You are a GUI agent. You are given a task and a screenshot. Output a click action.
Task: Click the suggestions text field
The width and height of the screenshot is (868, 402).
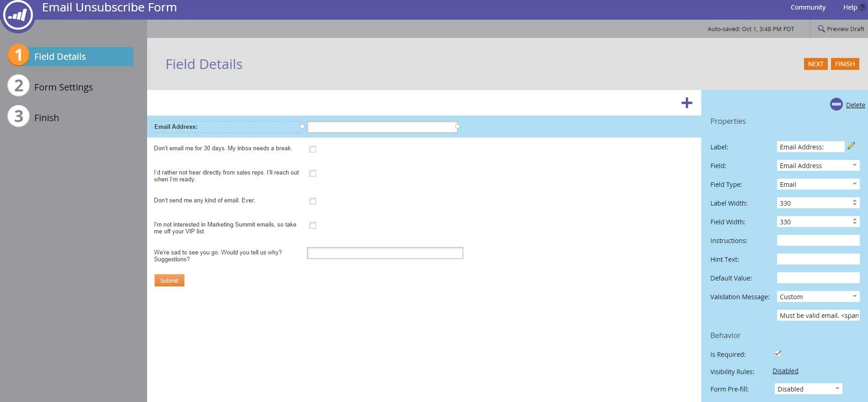click(385, 253)
